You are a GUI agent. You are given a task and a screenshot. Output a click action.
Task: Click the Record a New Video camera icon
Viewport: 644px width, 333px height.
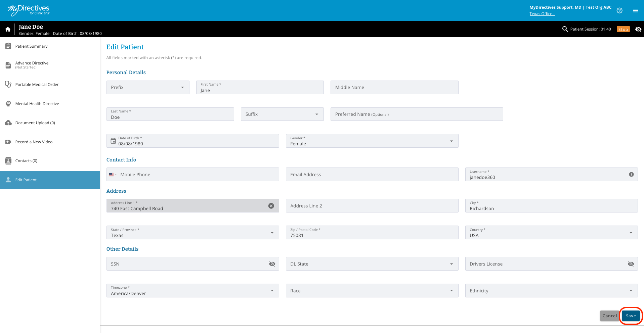click(x=8, y=142)
